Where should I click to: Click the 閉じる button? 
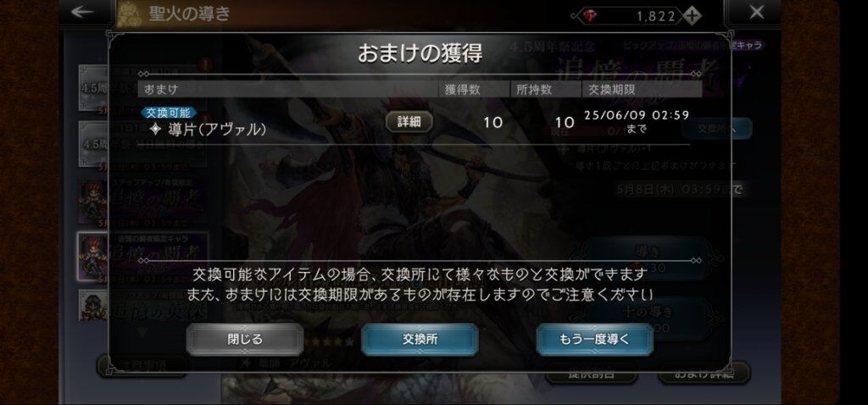tap(245, 339)
